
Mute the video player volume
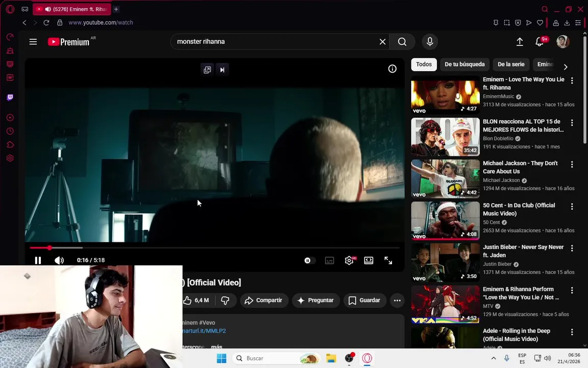click(x=59, y=260)
